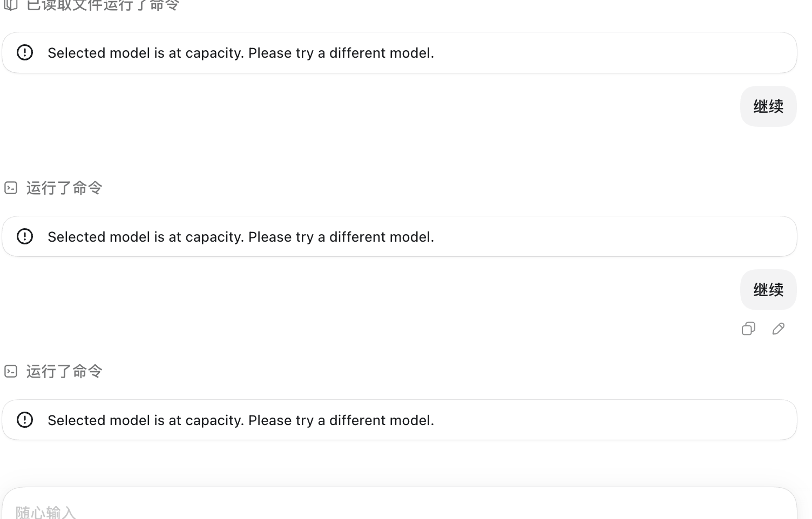
Task: Click the topmost 'Selected model is at capacity' text
Action: pos(241,53)
